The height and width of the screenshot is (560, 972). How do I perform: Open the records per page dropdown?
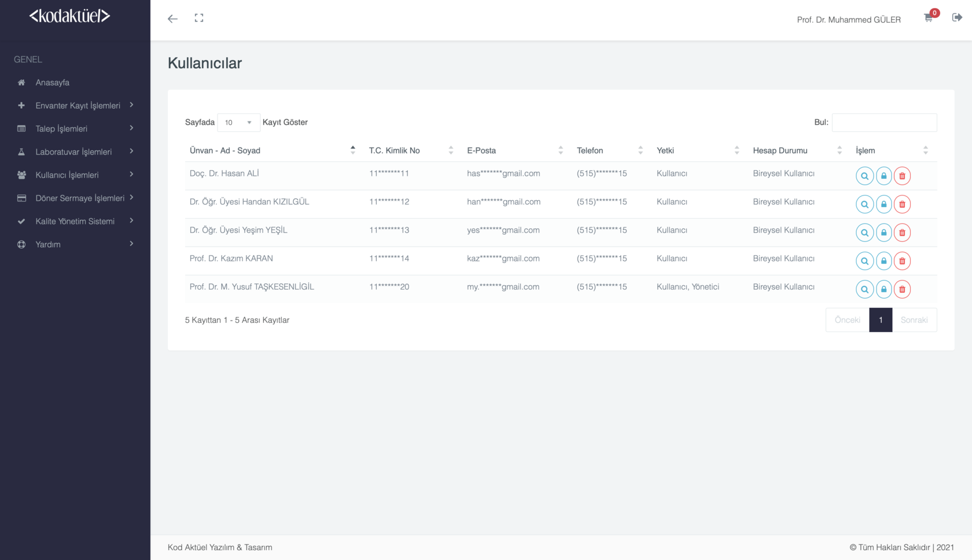click(238, 123)
